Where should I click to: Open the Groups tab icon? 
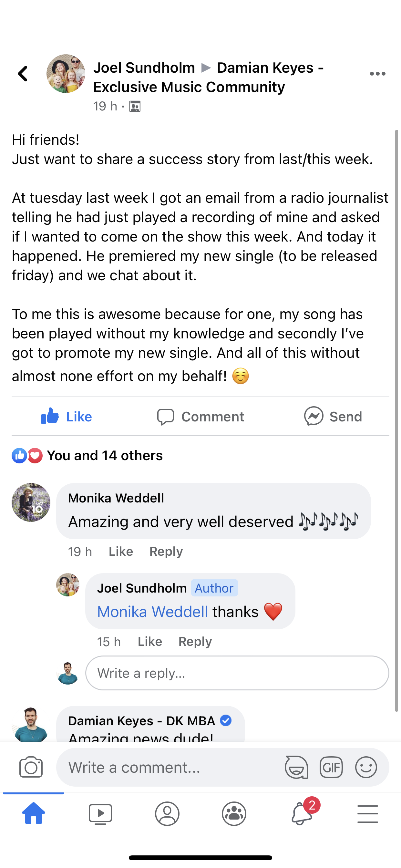[x=234, y=813]
